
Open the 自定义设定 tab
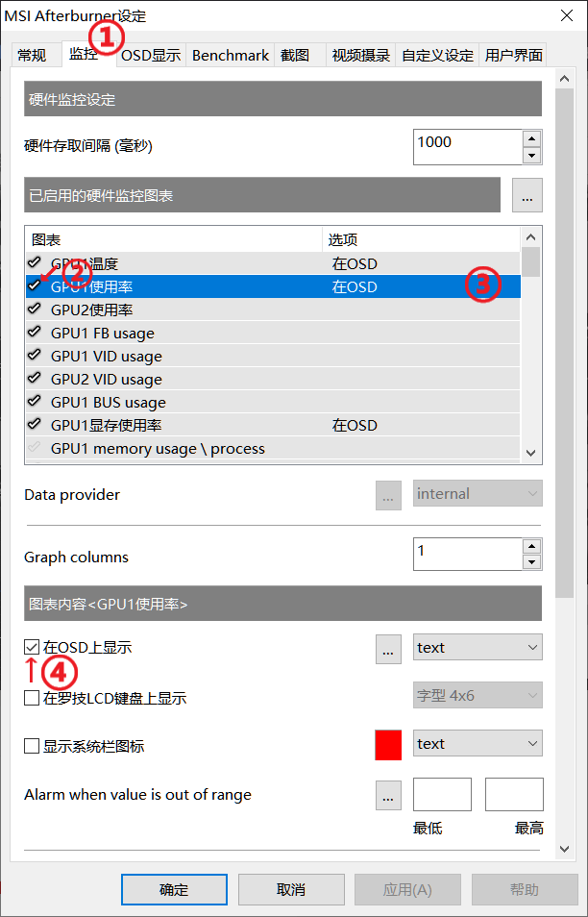[437, 56]
